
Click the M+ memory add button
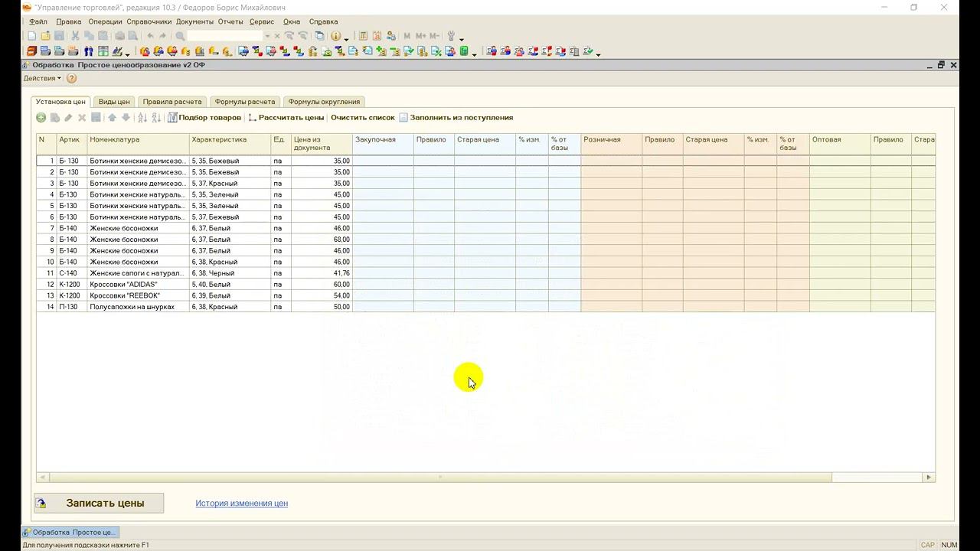tap(420, 36)
